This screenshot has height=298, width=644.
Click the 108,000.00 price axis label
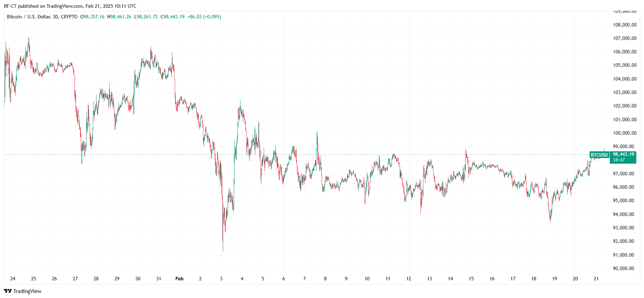(625, 25)
